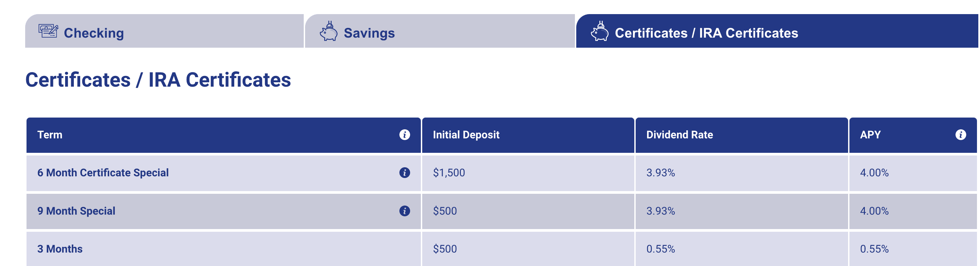Click the checkbook icon on Checking tab
Screen dimensions: 980x266
(48, 31)
